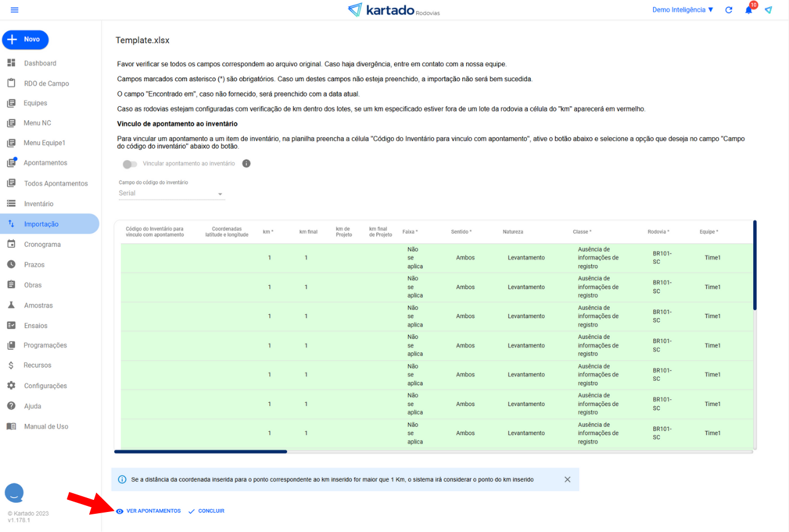Screen dimensions: 789x532
Task: Enable Vincular apontamento ao inventário switch
Action: pos(129,164)
